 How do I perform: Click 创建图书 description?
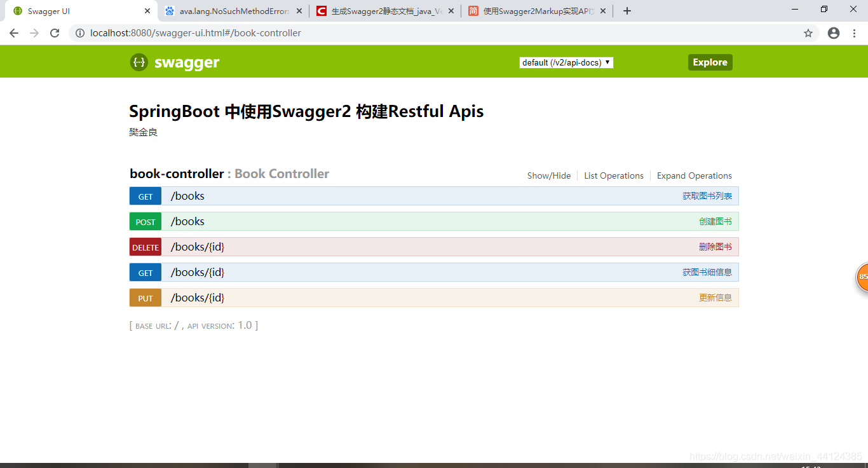(715, 221)
